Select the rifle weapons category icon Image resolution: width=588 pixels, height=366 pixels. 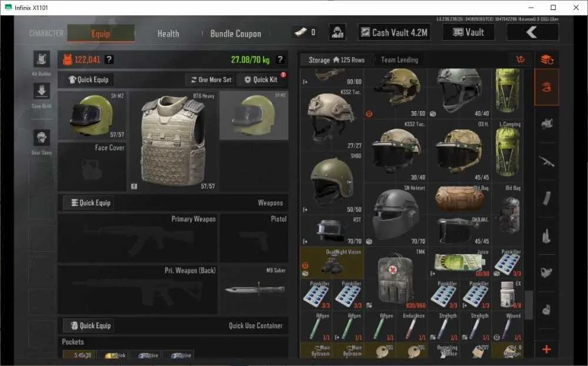click(x=547, y=161)
